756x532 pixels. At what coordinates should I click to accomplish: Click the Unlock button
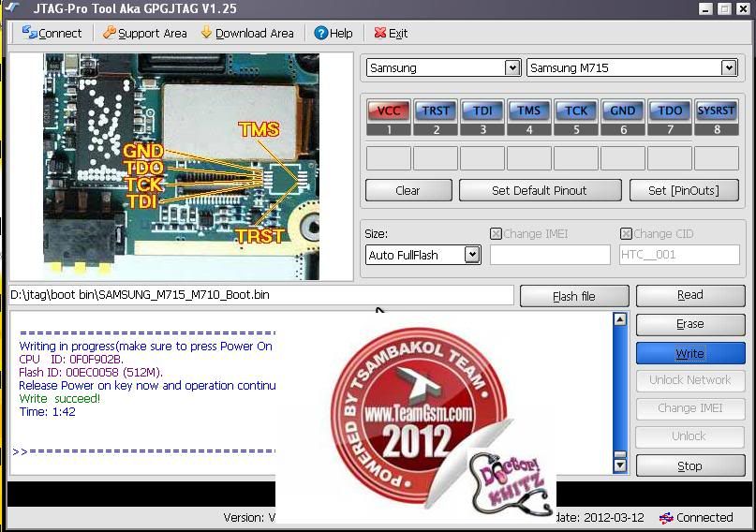[690, 436]
